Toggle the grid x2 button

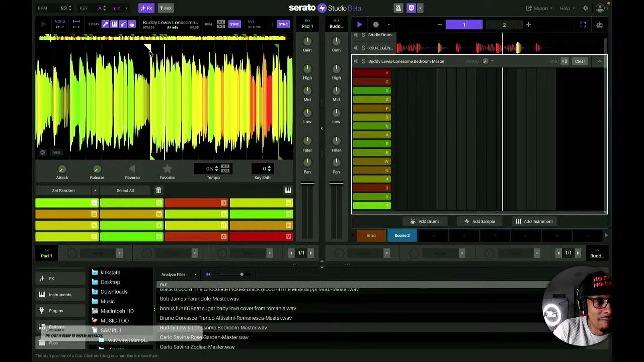pyautogui.click(x=565, y=61)
